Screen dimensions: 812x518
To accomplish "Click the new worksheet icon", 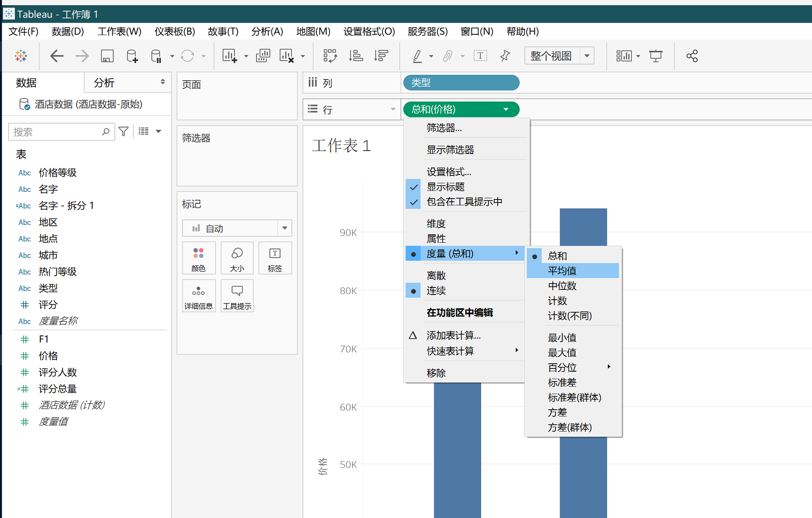I will (229, 56).
